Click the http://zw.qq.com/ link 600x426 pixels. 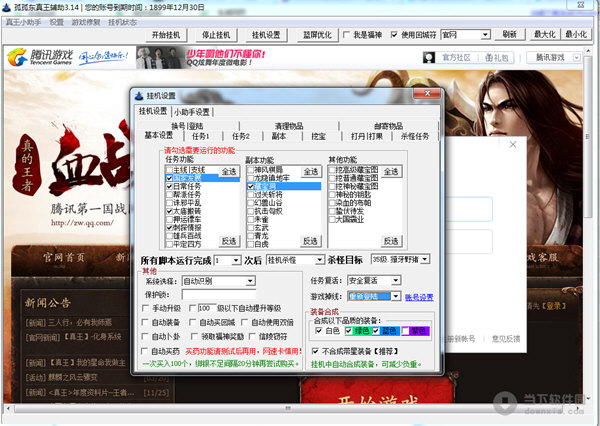point(82,222)
